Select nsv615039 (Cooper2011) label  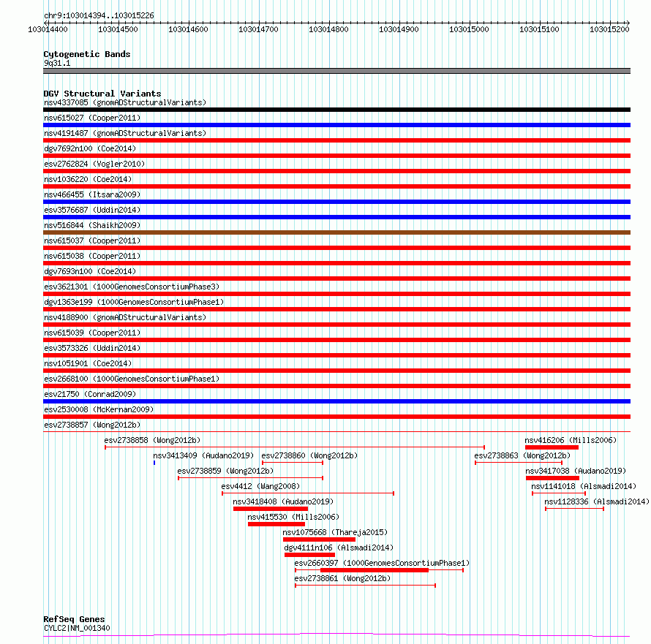[92, 333]
